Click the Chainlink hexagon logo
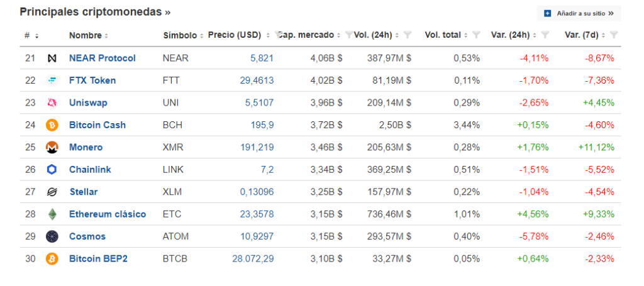Screen dimensions: 644x286 pyautogui.click(x=52, y=170)
